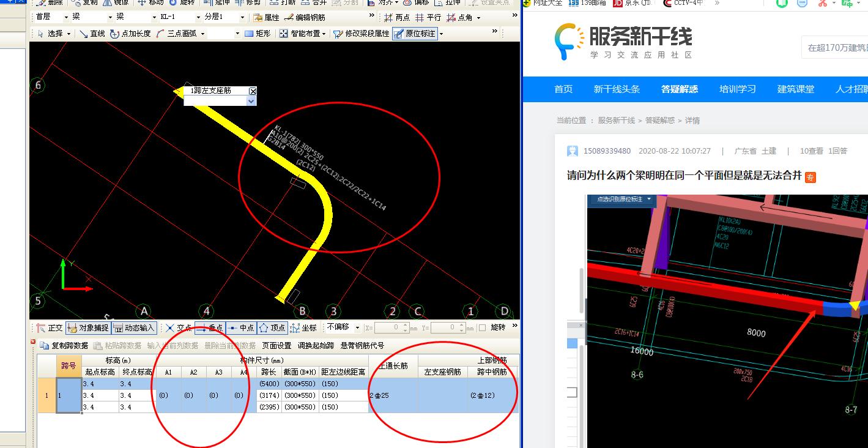This screenshot has height=448, width=868.
Task: Open the 属性 properties panel
Action: coord(267,18)
